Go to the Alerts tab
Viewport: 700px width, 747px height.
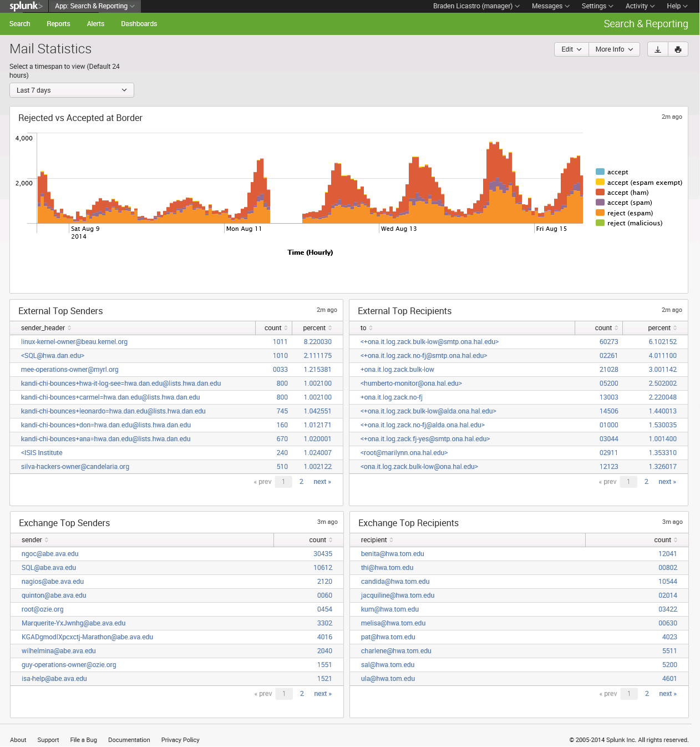95,24
